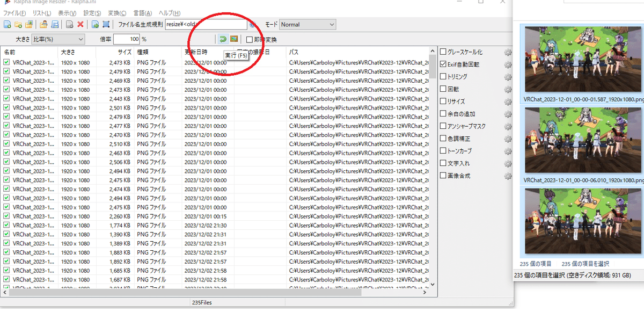Open gear settings for 文字入れ
Image resolution: width=644 pixels, height=312 pixels.
tap(508, 163)
